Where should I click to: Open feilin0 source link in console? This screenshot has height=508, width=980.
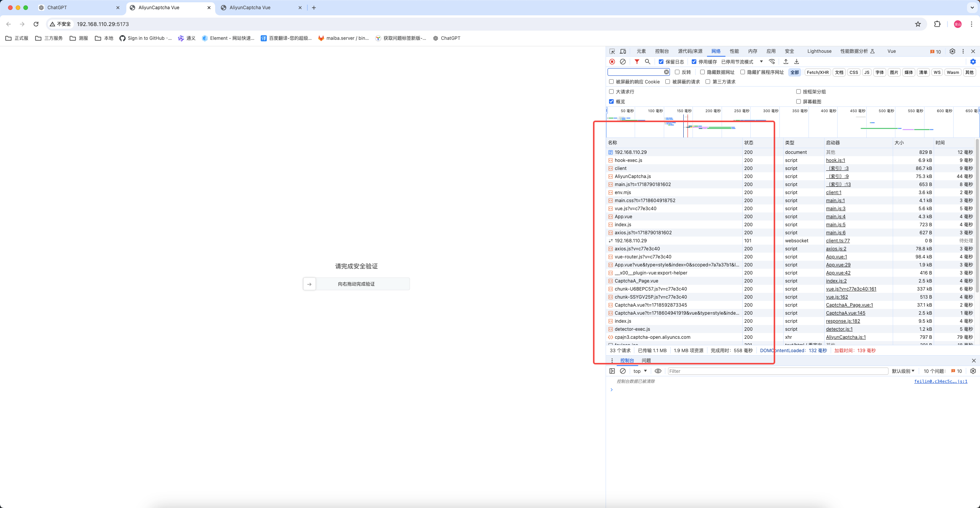pos(941,381)
